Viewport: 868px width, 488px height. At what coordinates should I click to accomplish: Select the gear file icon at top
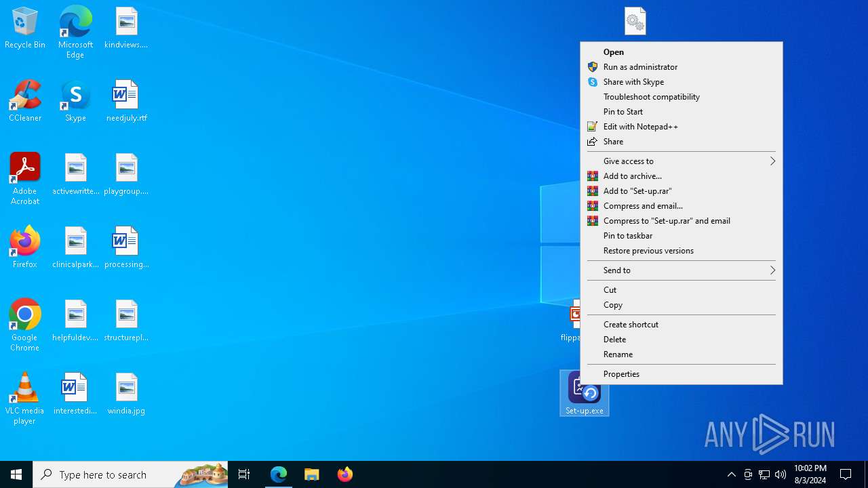[635, 21]
